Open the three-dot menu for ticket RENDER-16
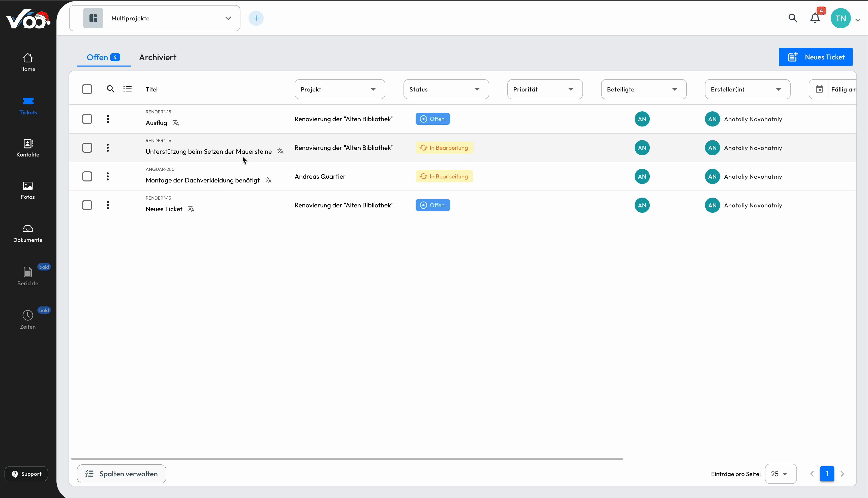Screen dimensions: 868x498 point(108,147)
